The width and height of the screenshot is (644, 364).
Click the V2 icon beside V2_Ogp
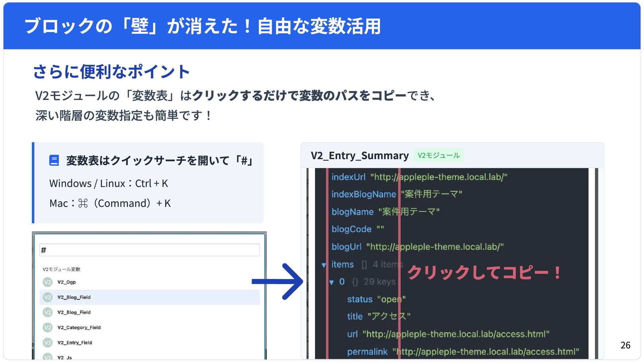[48, 282]
